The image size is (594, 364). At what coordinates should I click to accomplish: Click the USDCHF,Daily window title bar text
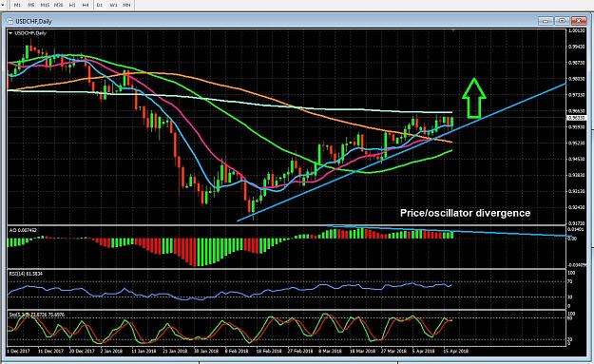pyautogui.click(x=33, y=21)
